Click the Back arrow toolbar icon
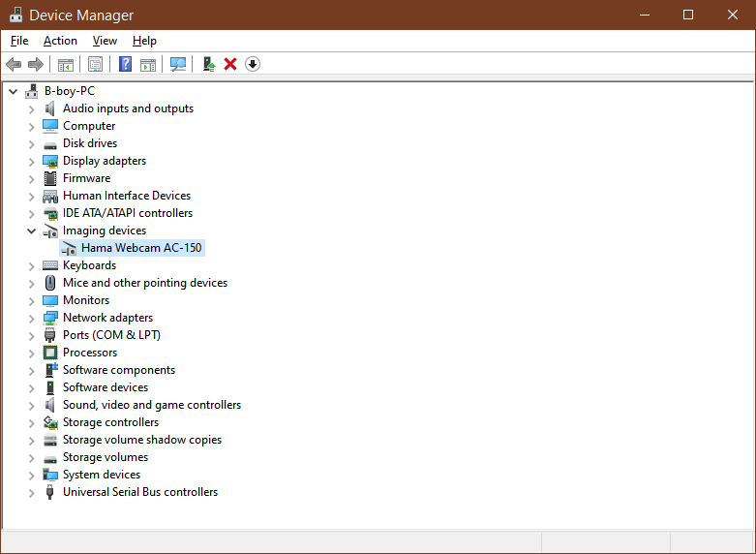Screen dimensions: 756x554 (14, 64)
